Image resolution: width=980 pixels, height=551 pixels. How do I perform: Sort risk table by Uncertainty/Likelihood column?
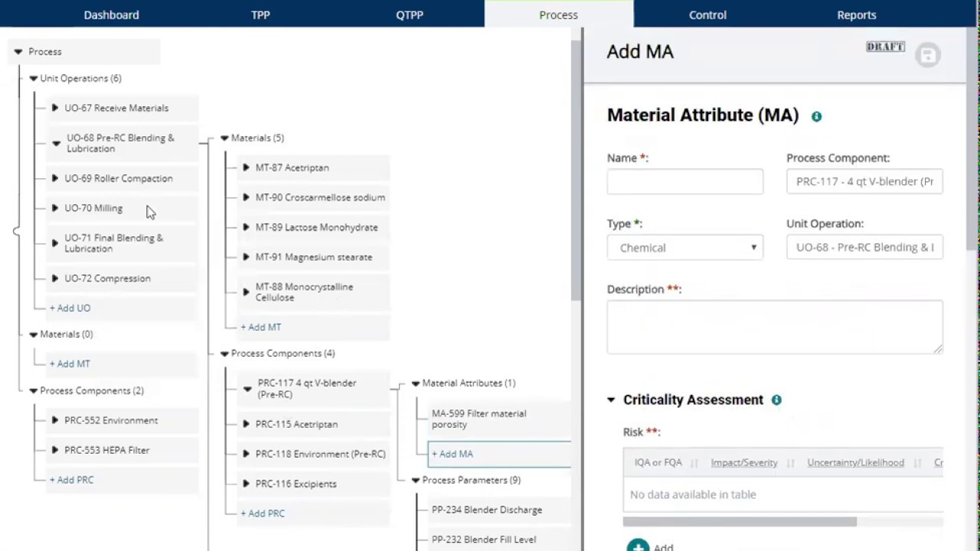pos(855,463)
